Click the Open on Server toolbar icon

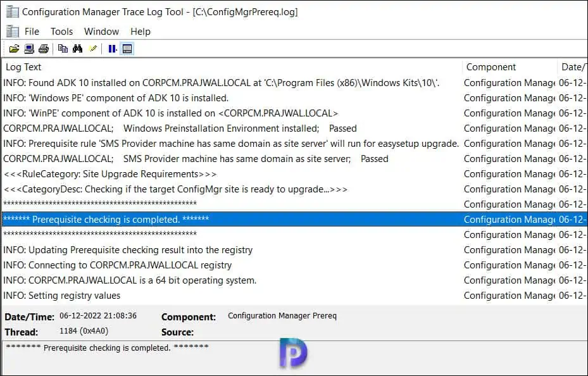point(29,49)
